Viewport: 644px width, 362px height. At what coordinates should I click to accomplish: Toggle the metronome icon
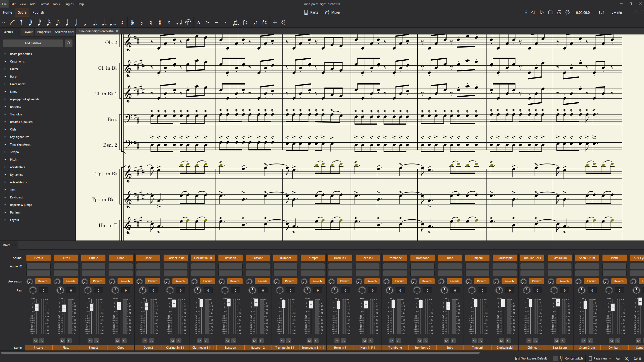click(x=559, y=12)
